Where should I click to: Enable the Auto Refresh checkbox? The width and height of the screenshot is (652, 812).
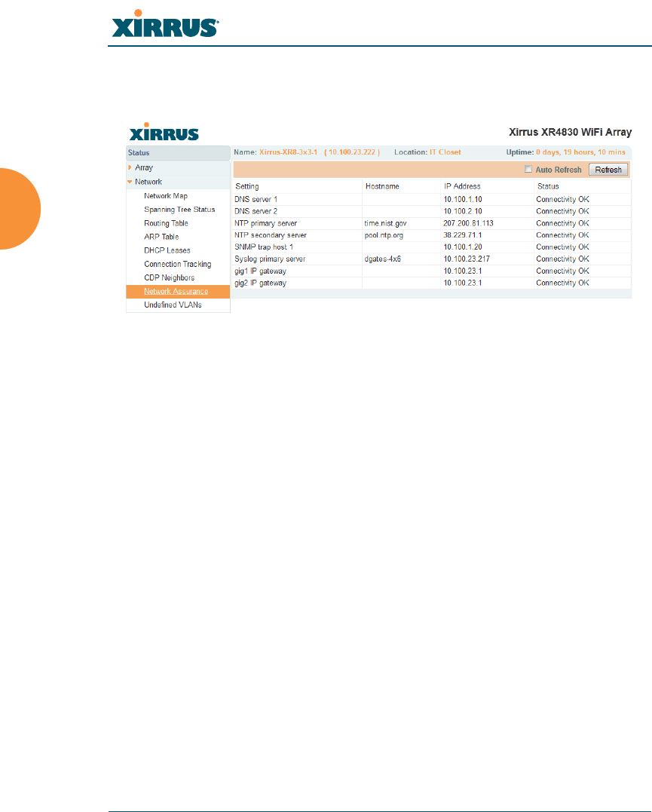click(x=528, y=169)
